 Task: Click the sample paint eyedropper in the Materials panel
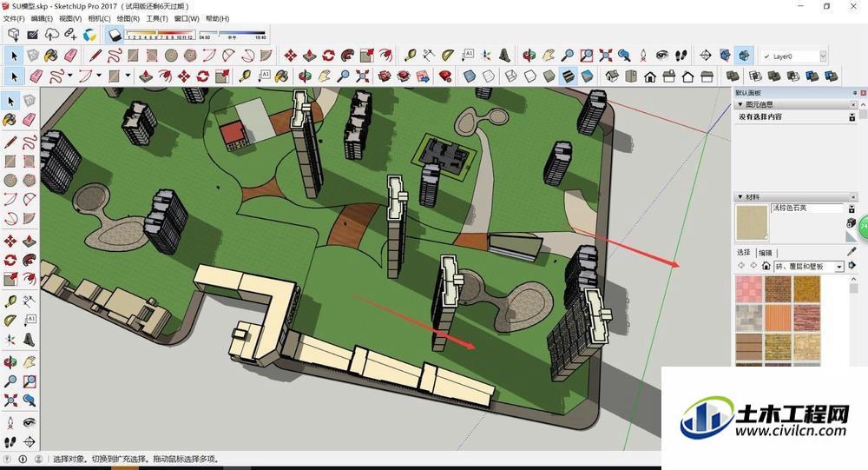pyautogui.click(x=852, y=251)
